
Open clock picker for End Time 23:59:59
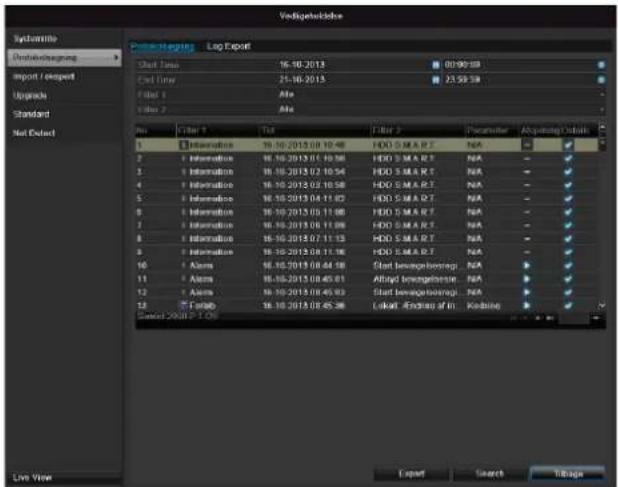coord(601,80)
